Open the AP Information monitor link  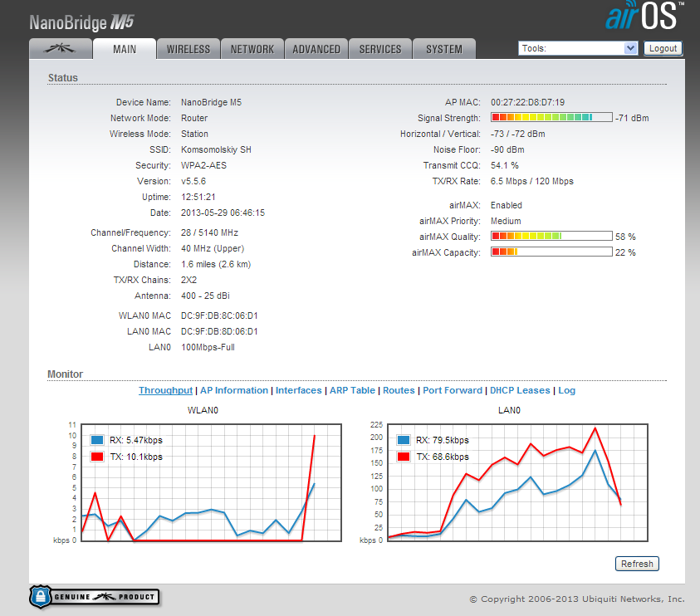pyautogui.click(x=234, y=390)
